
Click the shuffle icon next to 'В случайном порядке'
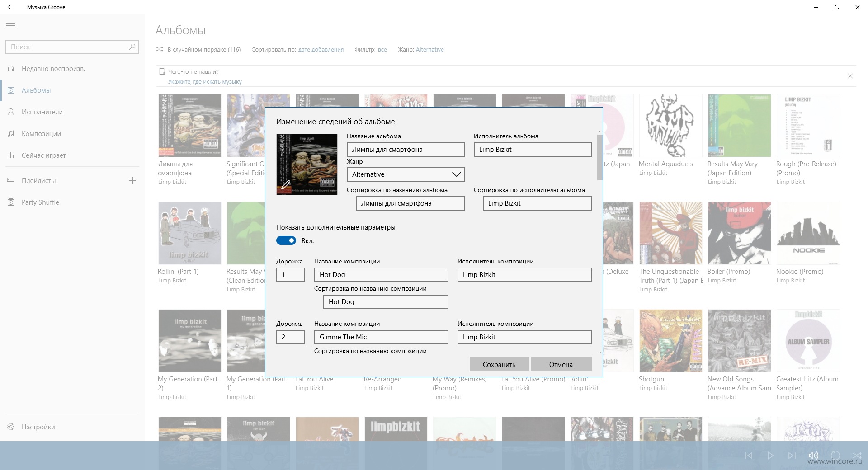(160, 49)
